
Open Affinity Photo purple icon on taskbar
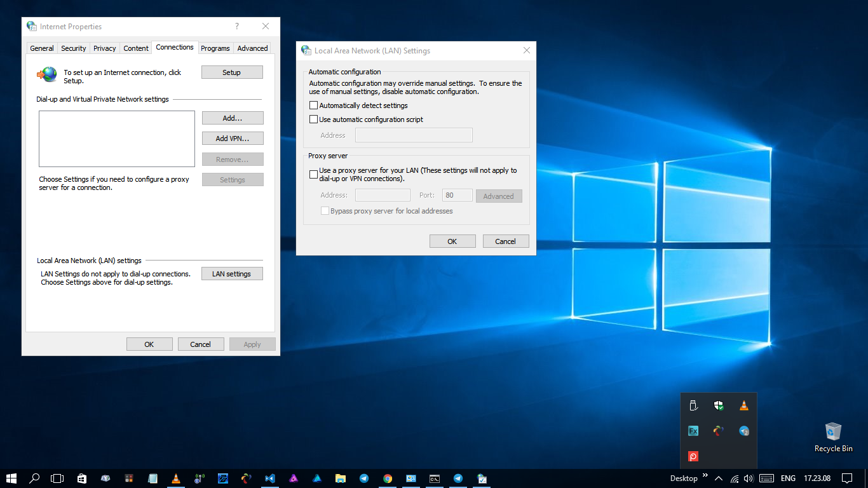tap(294, 478)
